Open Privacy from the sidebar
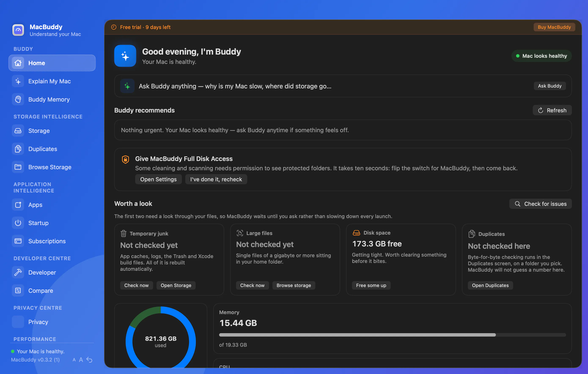The height and width of the screenshot is (374, 588). pos(52,322)
